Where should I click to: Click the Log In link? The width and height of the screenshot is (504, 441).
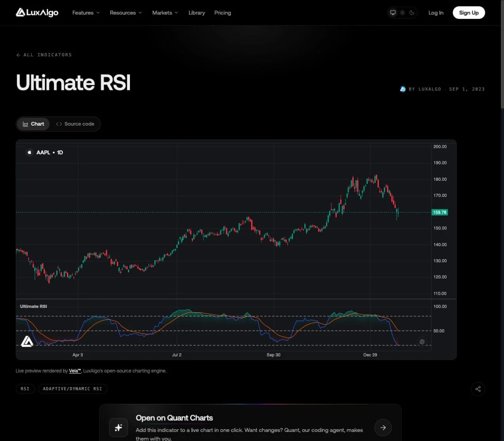pyautogui.click(x=436, y=13)
